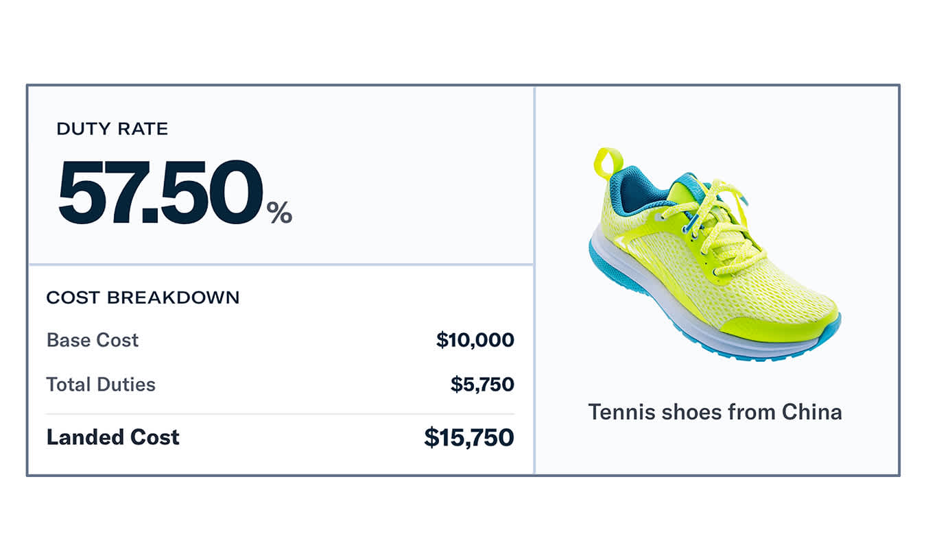Click the percent symbol beside 57.50
Viewport: 926px width, 560px height.
tap(280, 212)
